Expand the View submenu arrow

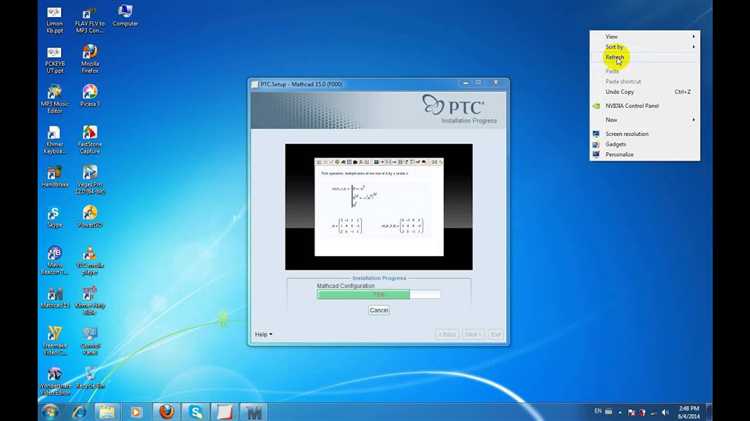[693, 36]
